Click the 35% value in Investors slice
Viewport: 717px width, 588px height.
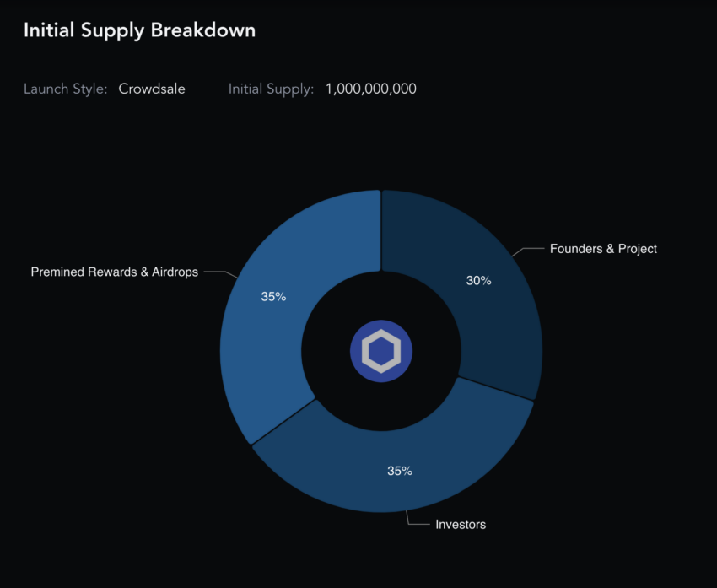point(400,471)
